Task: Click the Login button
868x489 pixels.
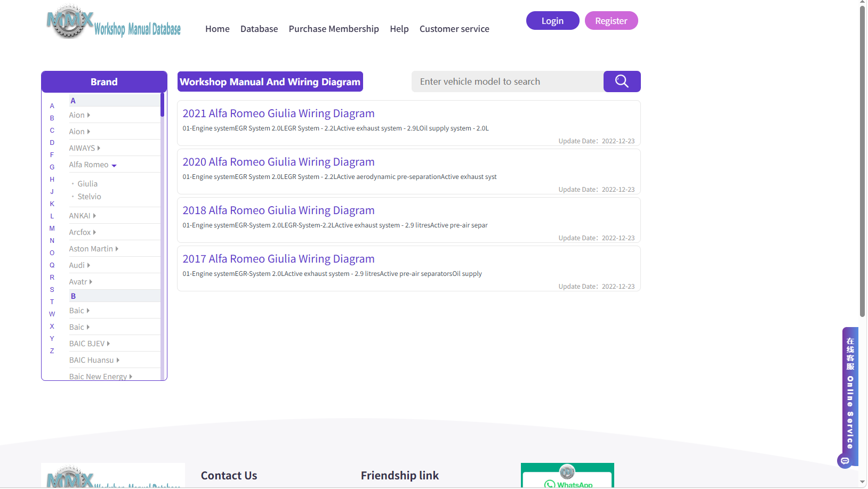Action: [553, 21]
